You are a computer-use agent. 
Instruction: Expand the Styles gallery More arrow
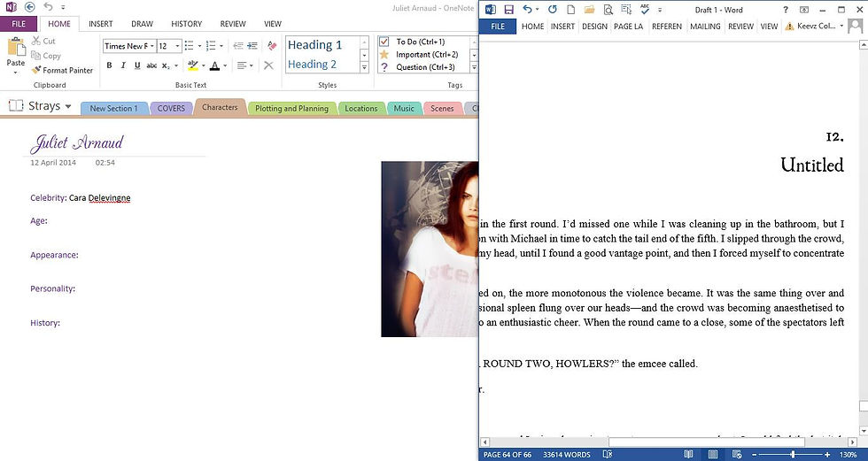tap(364, 67)
